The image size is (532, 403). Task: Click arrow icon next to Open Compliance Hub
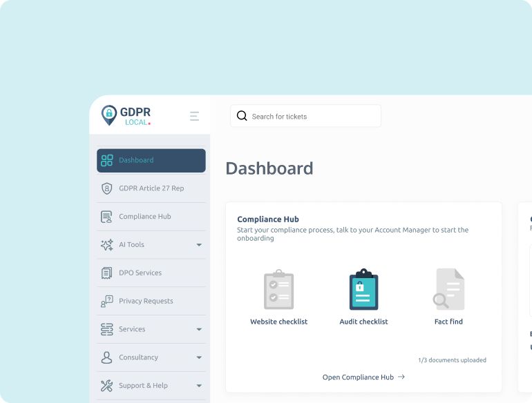[x=401, y=377]
